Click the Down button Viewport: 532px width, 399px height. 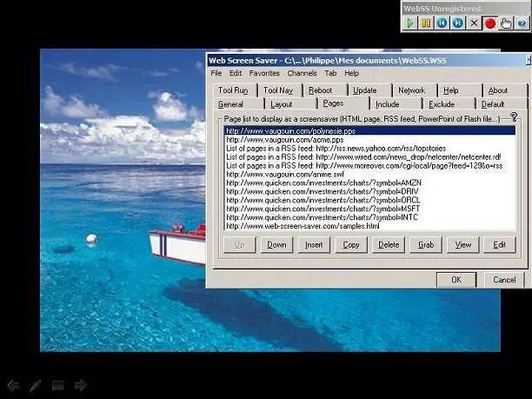click(x=276, y=244)
